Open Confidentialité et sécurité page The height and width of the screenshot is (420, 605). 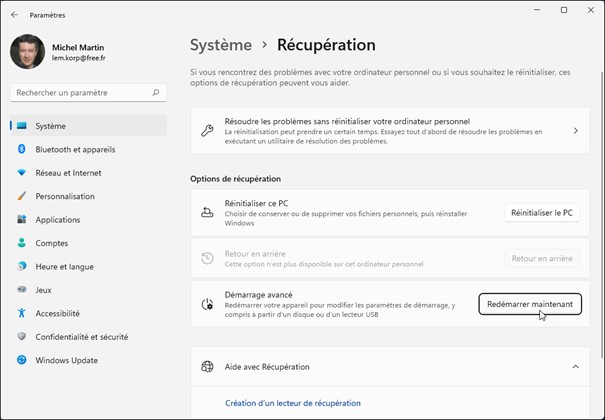(x=82, y=337)
